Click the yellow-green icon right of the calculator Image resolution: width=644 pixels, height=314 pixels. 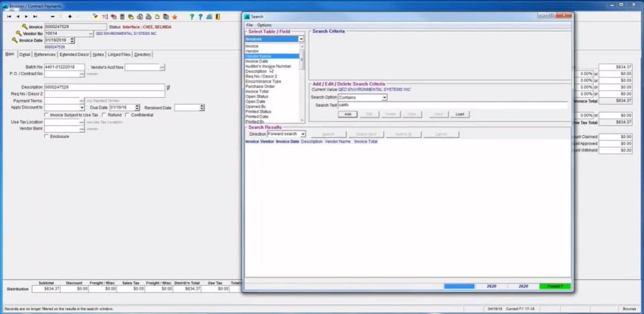click(x=131, y=17)
